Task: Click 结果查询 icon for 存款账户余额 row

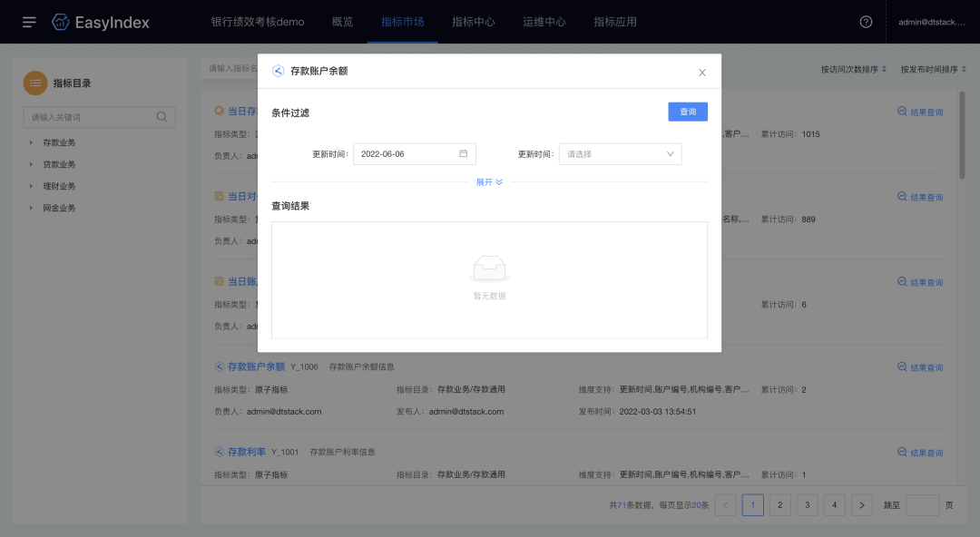Action: pos(902,367)
